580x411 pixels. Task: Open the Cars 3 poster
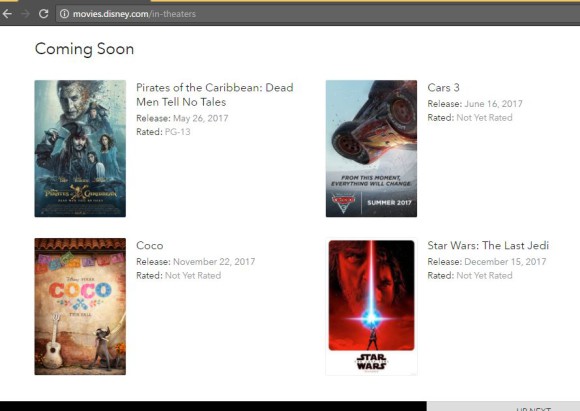(371, 148)
